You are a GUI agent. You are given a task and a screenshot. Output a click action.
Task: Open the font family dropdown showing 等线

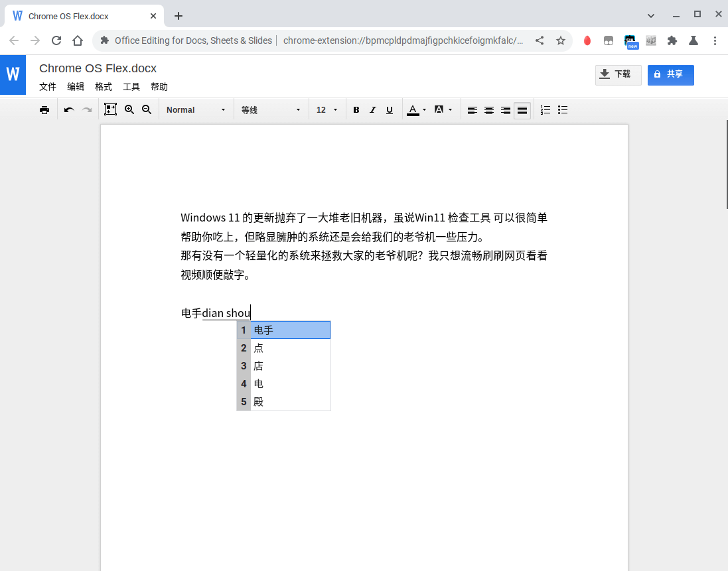270,109
